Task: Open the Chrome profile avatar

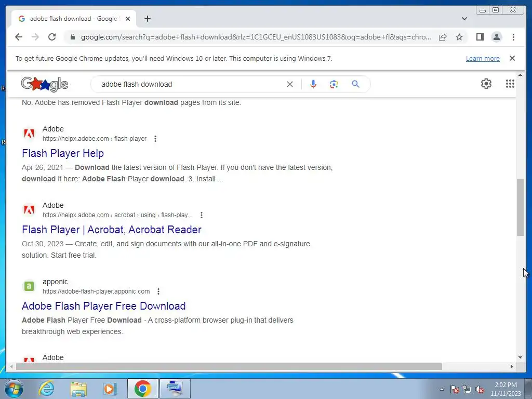Action: click(x=496, y=37)
